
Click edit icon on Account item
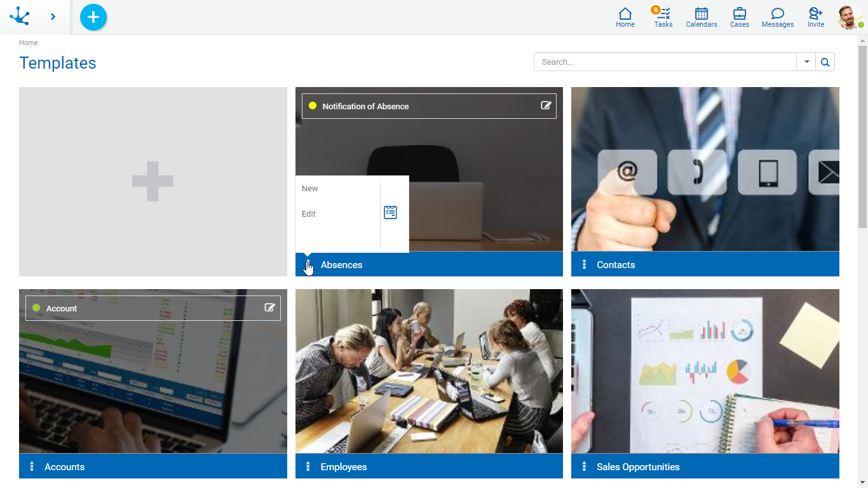tap(270, 308)
